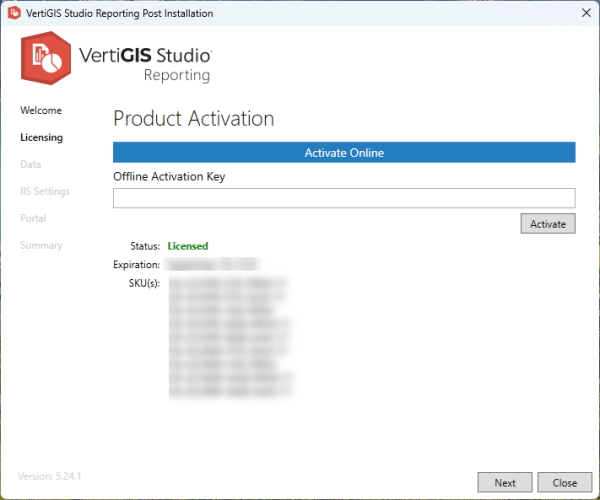Viewport: 600px width, 500px height.
Task: Proceed with the Next button
Action: [x=505, y=482]
